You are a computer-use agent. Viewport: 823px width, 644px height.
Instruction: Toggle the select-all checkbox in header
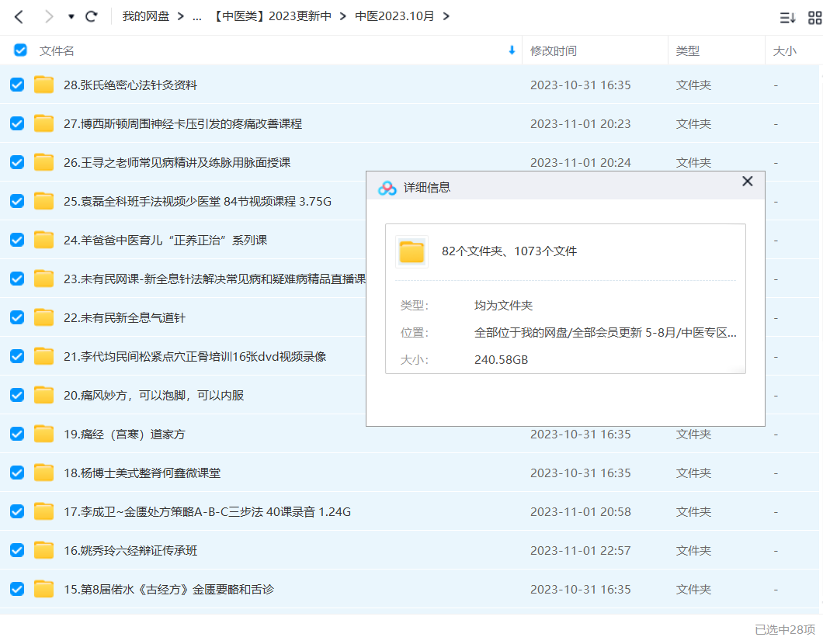pos(21,50)
